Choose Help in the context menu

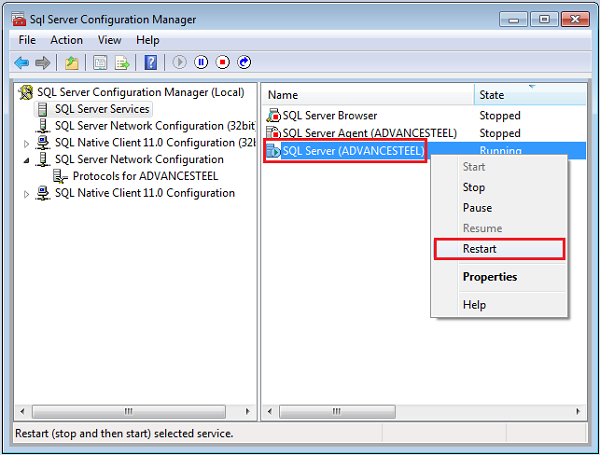point(499,305)
